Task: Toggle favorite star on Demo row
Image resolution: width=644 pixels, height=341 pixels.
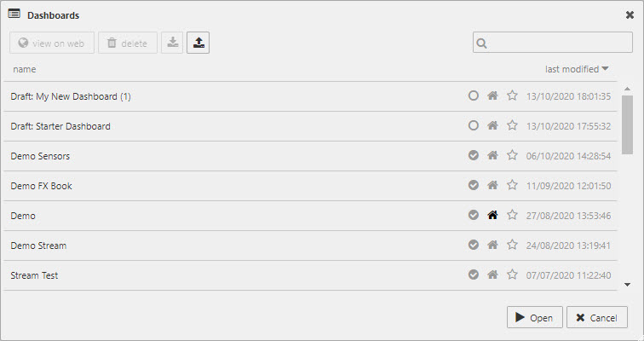Action: (512, 216)
